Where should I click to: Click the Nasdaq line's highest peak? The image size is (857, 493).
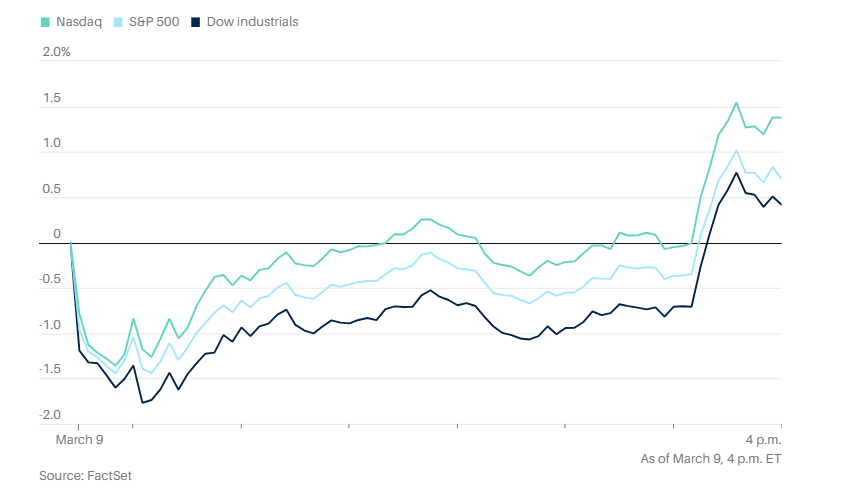[736, 102]
